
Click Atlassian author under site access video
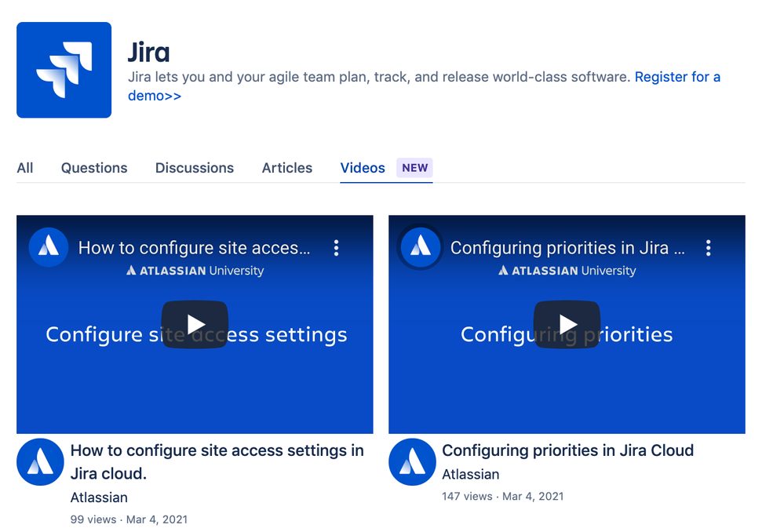pos(99,497)
